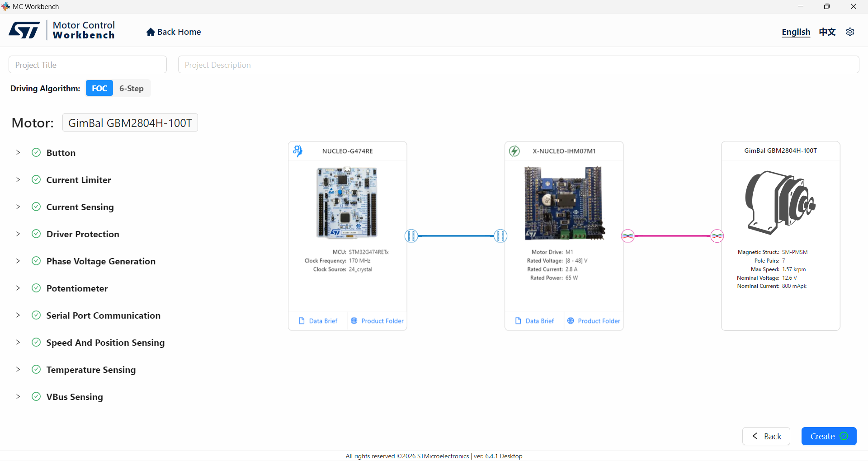Viewport: 868px width, 461px height.
Task: Switch interface language to 中文
Action: click(x=827, y=32)
